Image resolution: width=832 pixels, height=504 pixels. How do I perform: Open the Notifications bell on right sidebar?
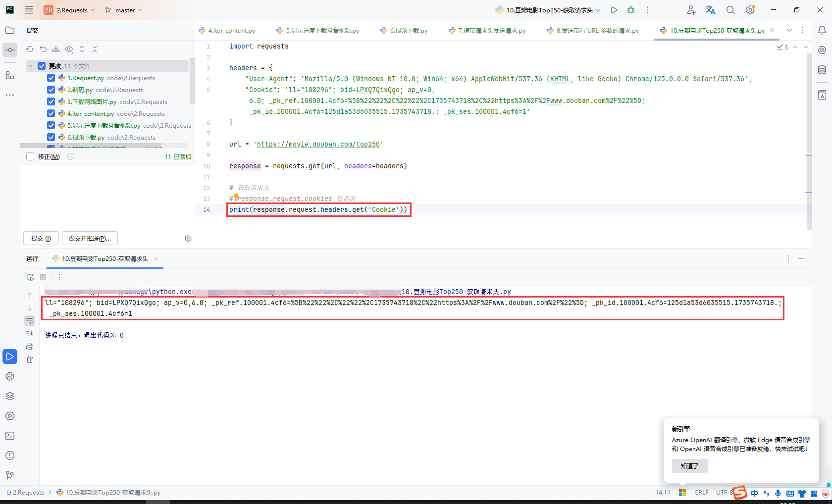822,30
